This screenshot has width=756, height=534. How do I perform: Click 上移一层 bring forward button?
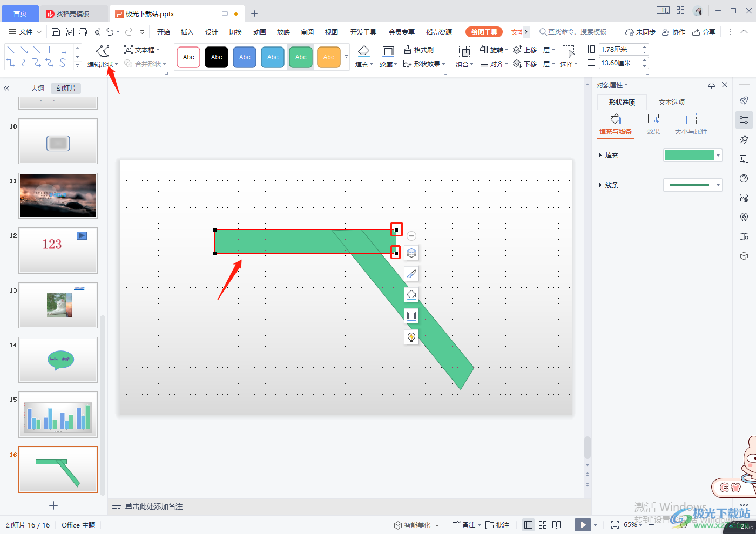click(534, 50)
